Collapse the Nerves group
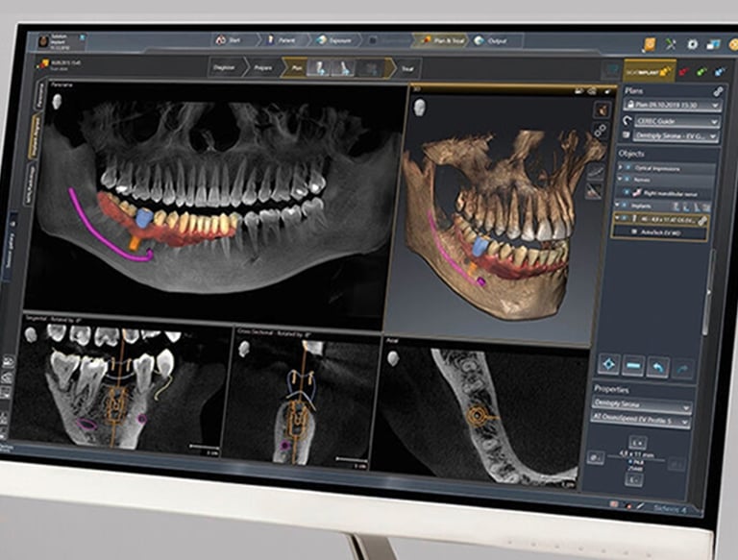This screenshot has height=560, width=738. coord(620,180)
